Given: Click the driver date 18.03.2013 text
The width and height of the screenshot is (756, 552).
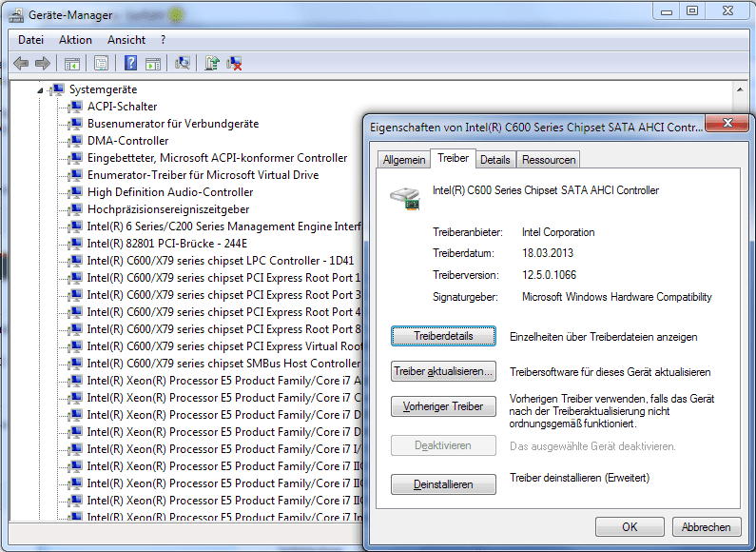Looking at the screenshot, I should 548,253.
